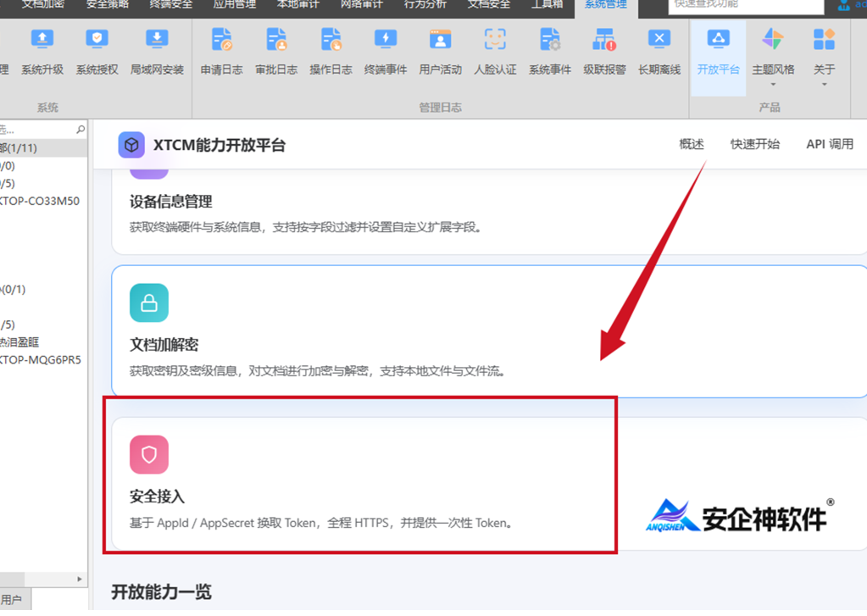Click the 文档加解密 description text

pos(317,371)
